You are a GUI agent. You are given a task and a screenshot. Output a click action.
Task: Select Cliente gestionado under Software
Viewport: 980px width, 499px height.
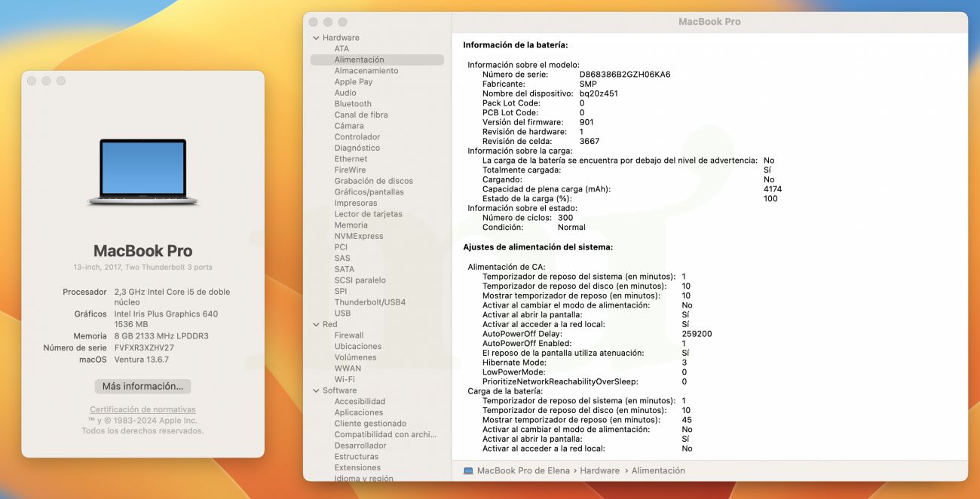370,424
